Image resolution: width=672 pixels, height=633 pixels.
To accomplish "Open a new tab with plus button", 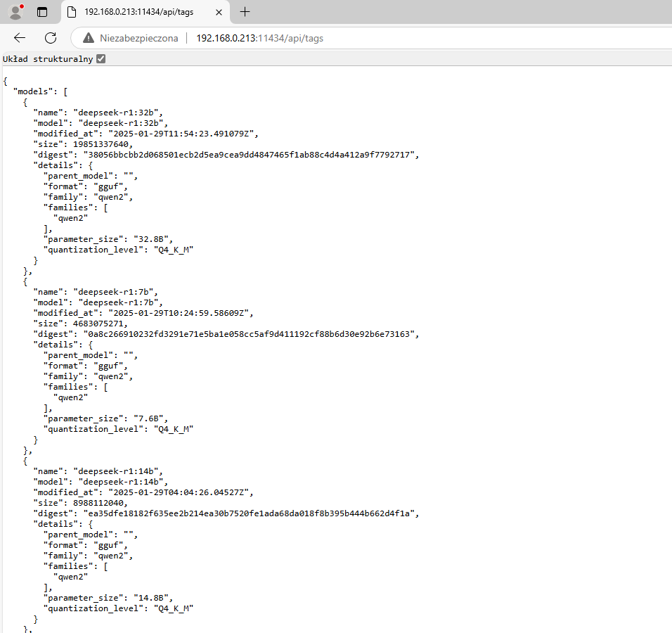I will [x=245, y=12].
